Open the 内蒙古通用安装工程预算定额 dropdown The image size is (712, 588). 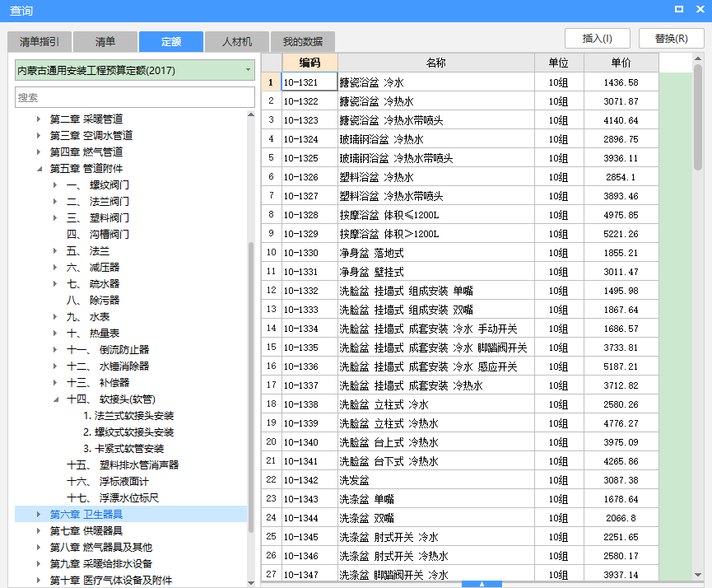(248, 71)
